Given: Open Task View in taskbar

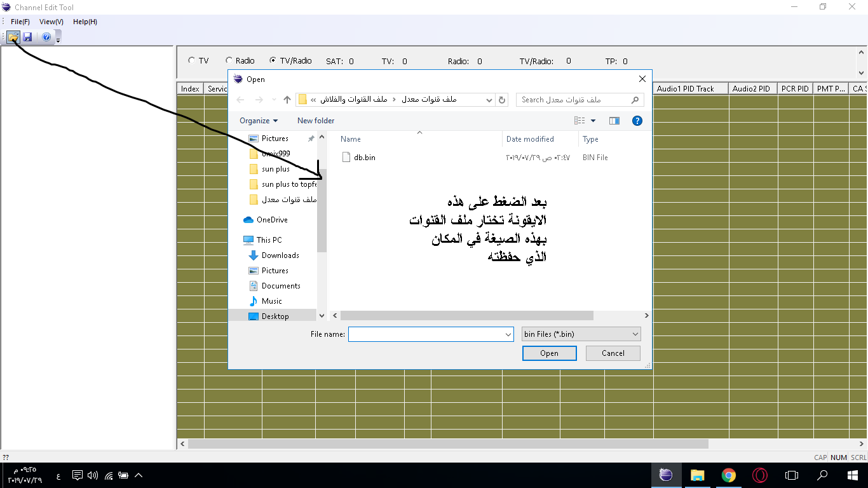Looking at the screenshot, I should point(791,475).
